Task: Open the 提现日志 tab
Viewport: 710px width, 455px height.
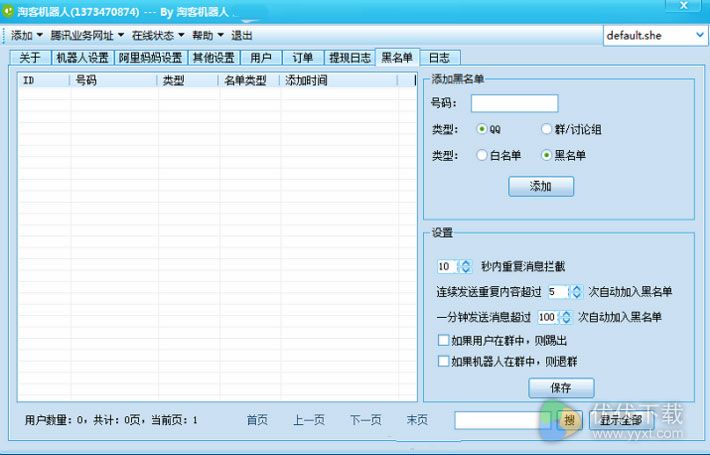Action: pos(350,57)
